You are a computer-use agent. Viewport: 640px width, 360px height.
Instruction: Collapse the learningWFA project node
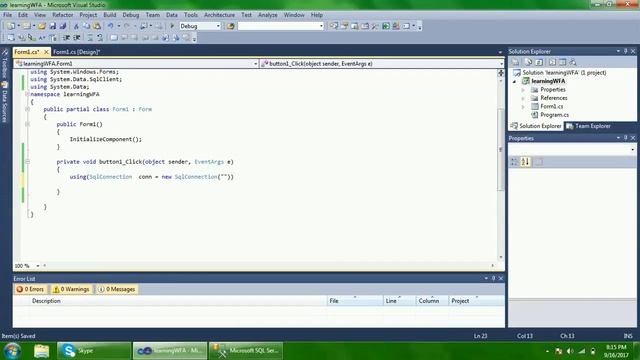click(x=515, y=81)
